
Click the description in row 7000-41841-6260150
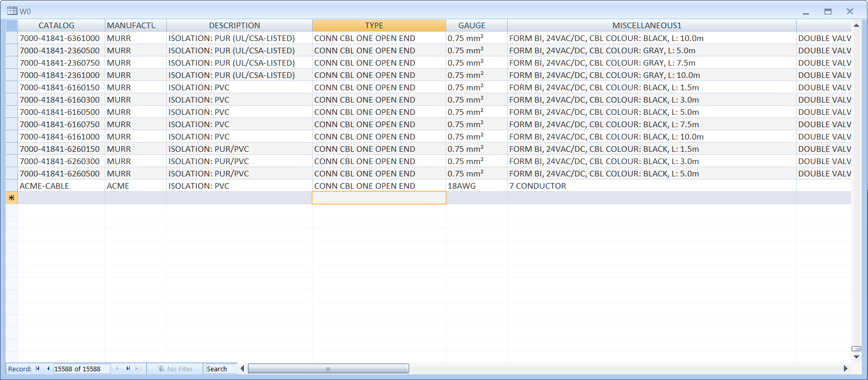point(239,149)
